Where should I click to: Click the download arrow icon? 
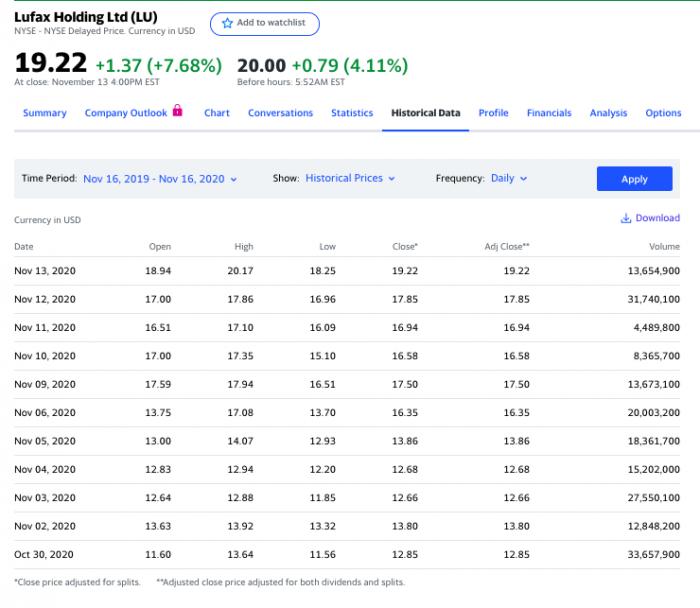click(x=626, y=218)
